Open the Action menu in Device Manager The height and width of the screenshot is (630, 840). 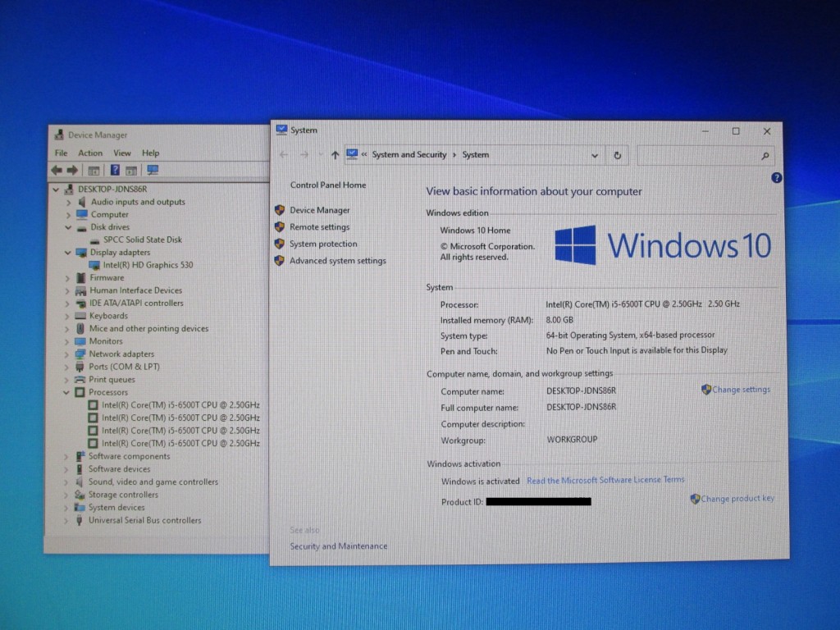click(90, 153)
